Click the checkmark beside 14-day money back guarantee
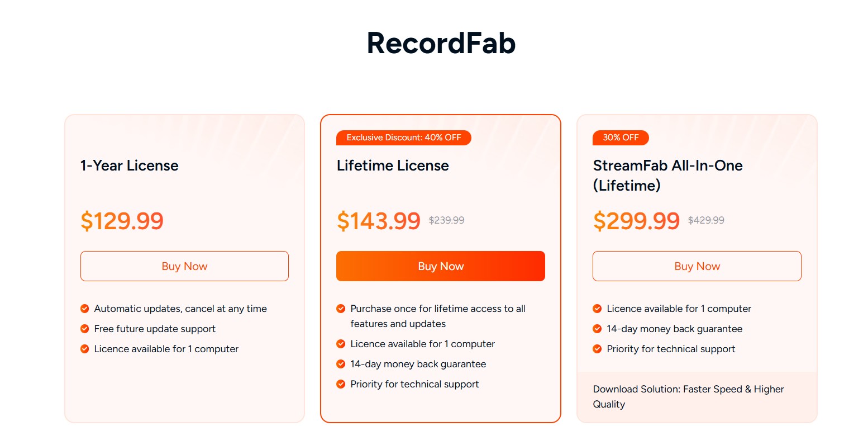 [x=341, y=364]
